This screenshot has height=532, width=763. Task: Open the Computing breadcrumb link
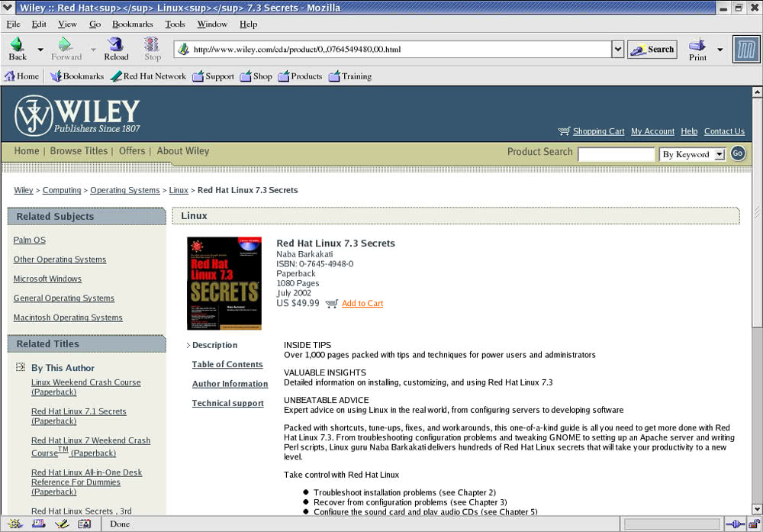coord(62,190)
